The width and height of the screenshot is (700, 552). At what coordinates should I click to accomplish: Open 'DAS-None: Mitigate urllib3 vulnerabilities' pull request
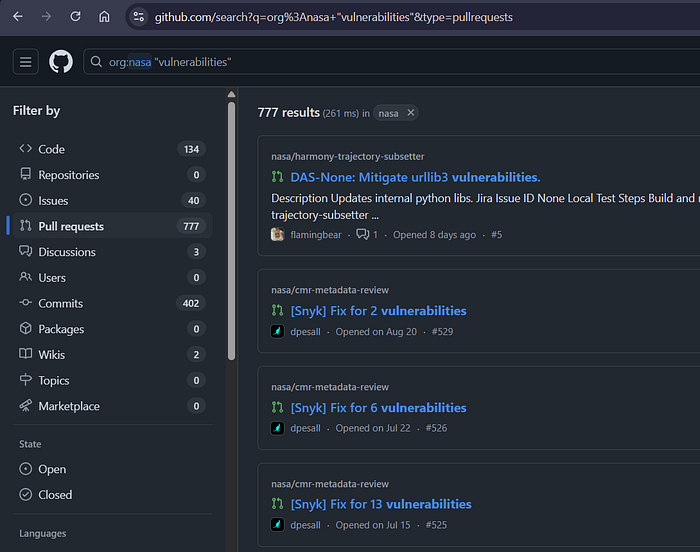tap(415, 177)
